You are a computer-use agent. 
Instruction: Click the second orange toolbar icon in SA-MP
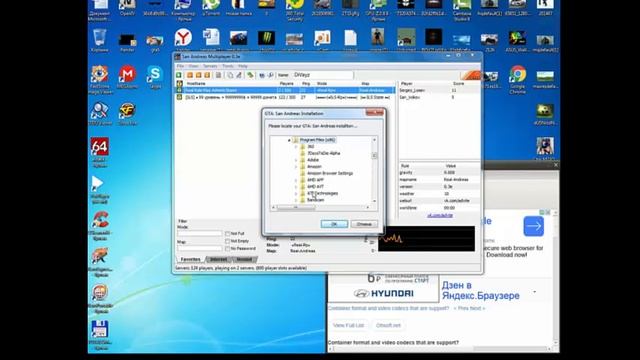198,75
